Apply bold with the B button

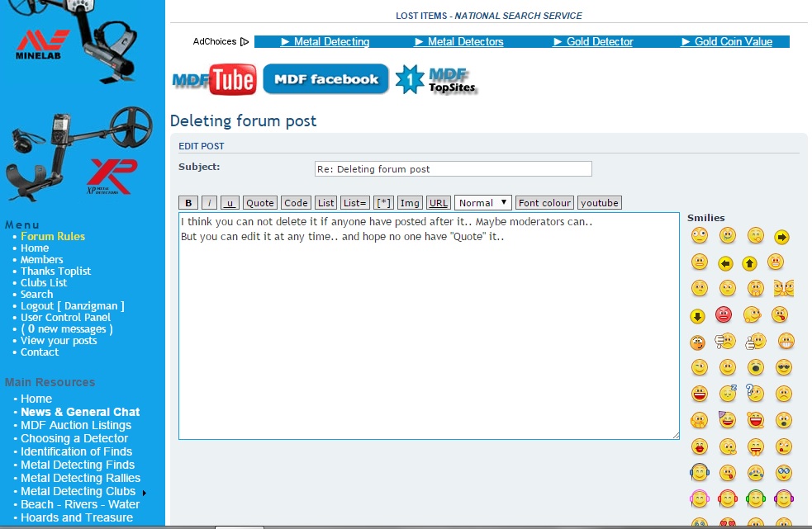pyautogui.click(x=188, y=203)
